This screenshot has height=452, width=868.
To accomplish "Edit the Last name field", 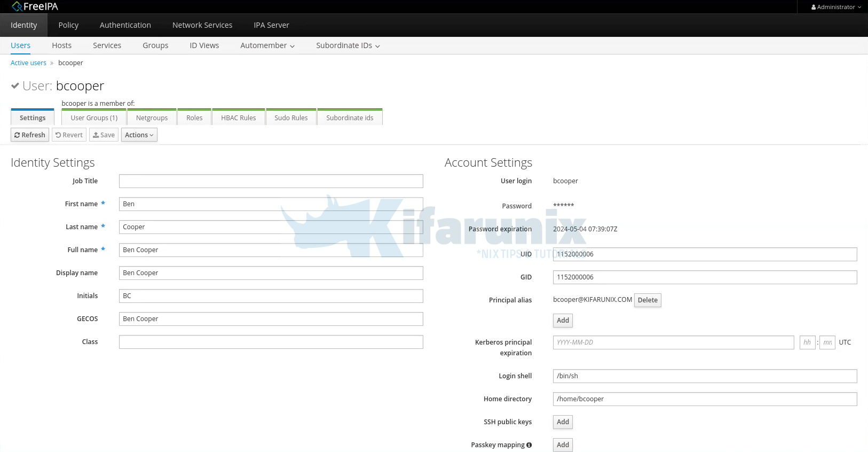I will coord(271,227).
